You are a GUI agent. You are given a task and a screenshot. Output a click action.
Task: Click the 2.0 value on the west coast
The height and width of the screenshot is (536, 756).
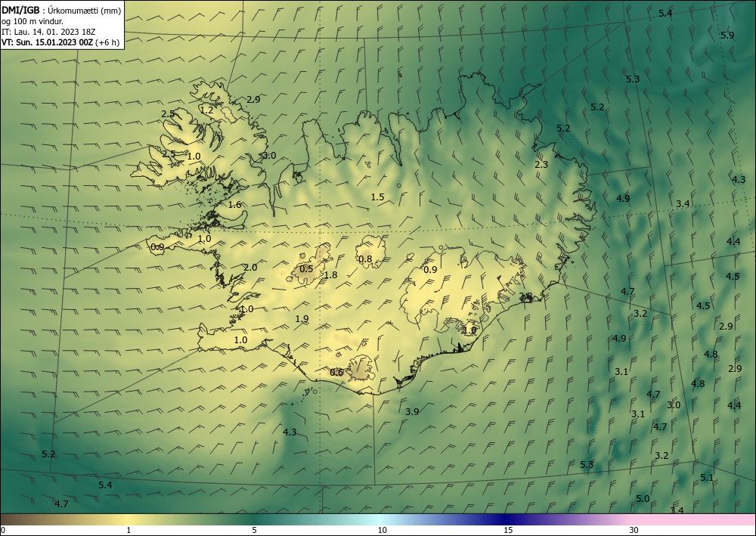click(x=250, y=268)
